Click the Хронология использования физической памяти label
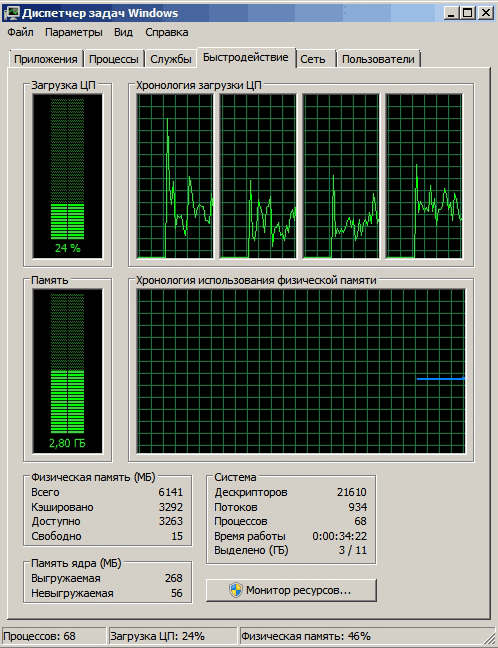Image resolution: width=498 pixels, height=648 pixels. (x=256, y=281)
